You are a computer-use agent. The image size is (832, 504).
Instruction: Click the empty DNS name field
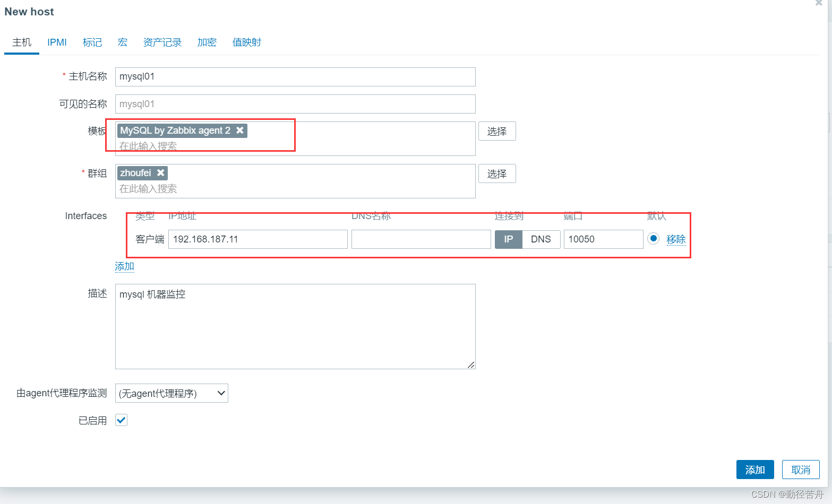(x=421, y=239)
